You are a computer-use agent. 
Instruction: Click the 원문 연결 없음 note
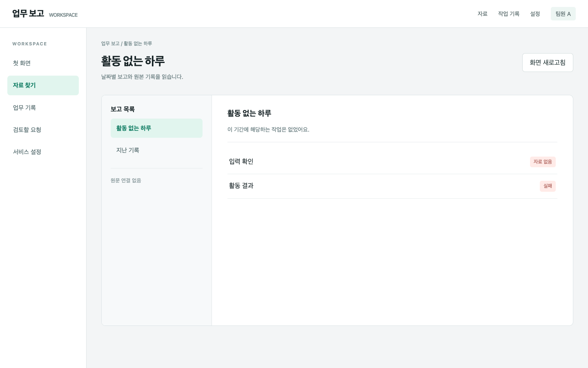point(126,180)
